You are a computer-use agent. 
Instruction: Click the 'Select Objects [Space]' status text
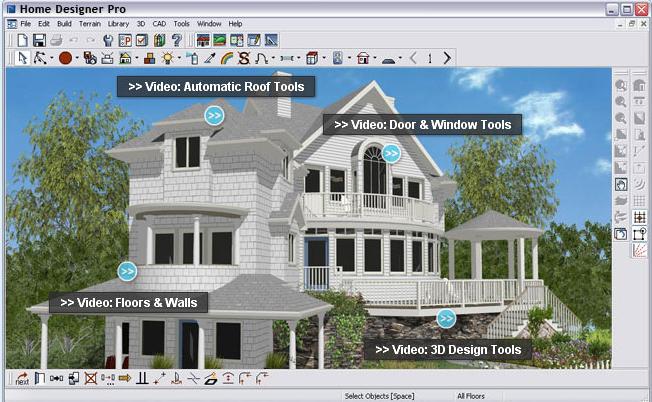point(379,396)
